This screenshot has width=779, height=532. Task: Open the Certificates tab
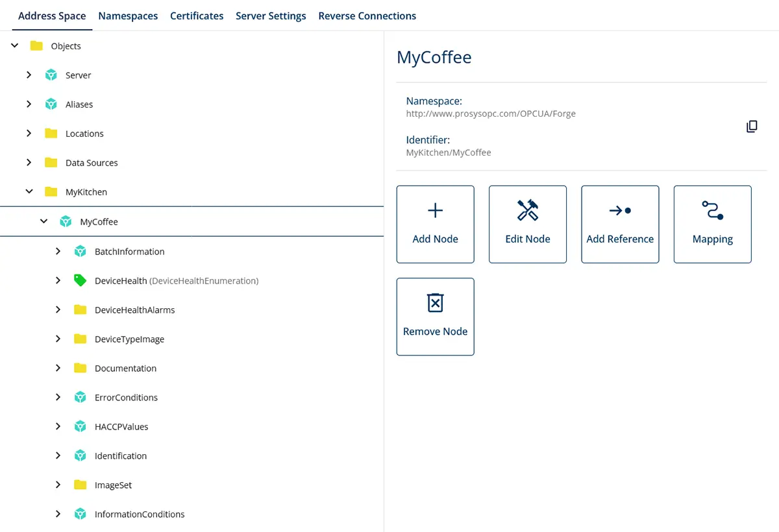(x=197, y=16)
